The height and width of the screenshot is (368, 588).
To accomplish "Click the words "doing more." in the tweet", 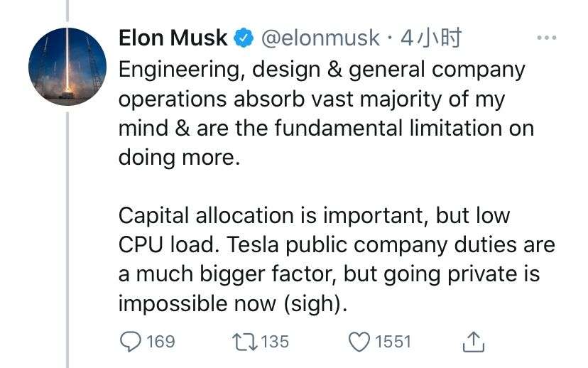I will (x=179, y=157).
